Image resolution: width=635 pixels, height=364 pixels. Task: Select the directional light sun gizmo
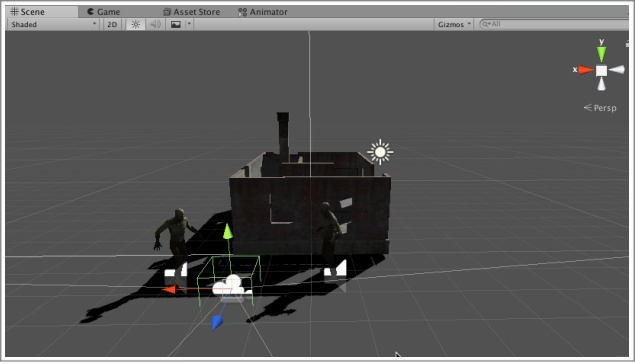coord(380,152)
